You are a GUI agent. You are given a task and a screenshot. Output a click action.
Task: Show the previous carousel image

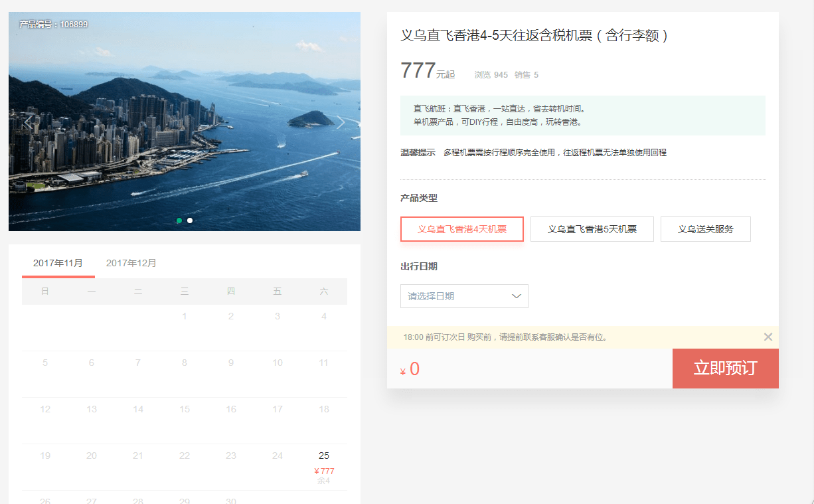point(28,122)
